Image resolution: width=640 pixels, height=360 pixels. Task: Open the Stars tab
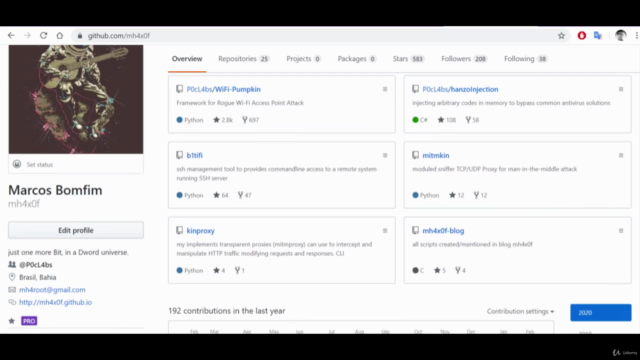coord(408,59)
